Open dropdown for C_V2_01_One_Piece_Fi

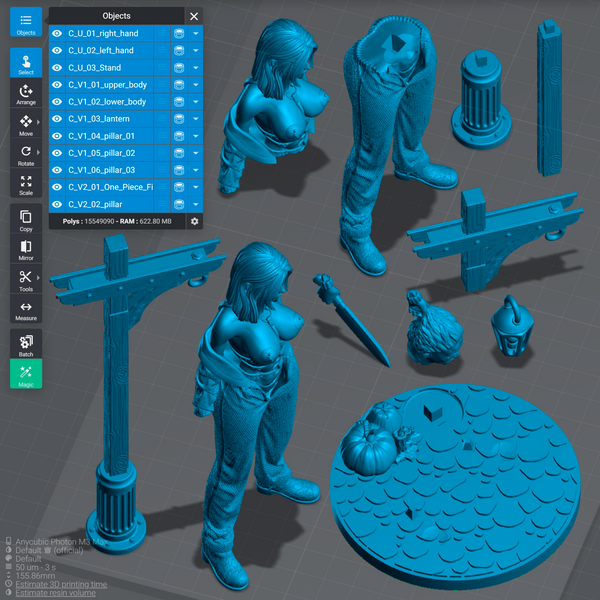point(196,187)
